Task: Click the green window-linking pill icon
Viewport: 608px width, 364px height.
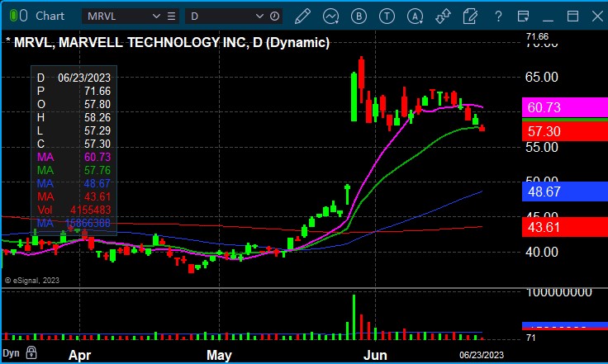Action: point(13,16)
